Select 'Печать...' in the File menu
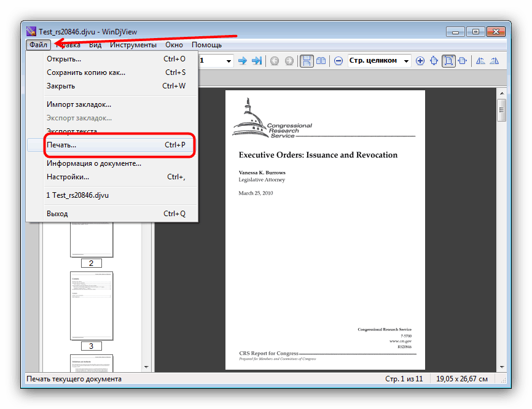The height and width of the screenshot is (409, 532). [x=61, y=145]
